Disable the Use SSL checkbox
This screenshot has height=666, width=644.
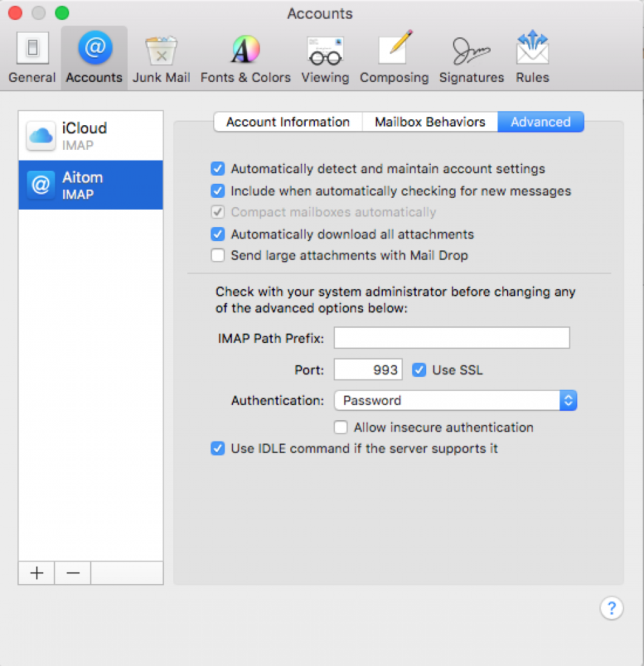419,370
